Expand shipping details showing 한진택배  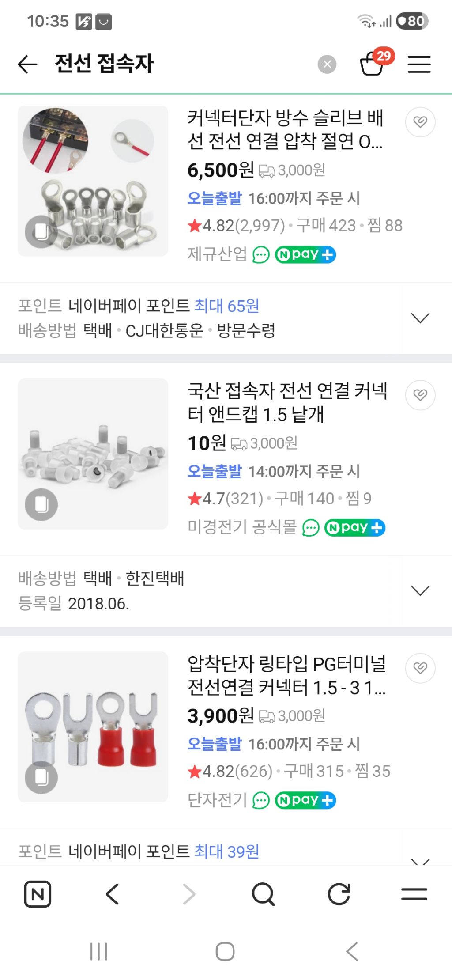(420, 591)
